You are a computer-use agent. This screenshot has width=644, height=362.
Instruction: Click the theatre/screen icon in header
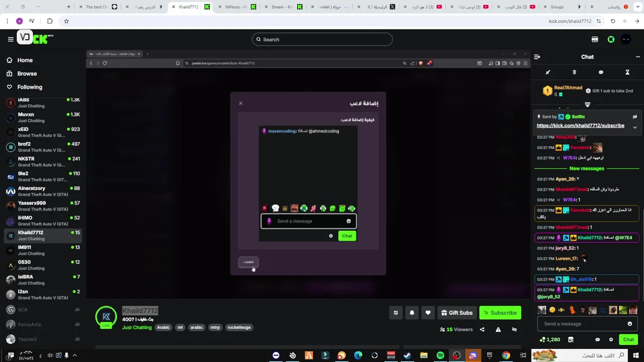click(595, 39)
